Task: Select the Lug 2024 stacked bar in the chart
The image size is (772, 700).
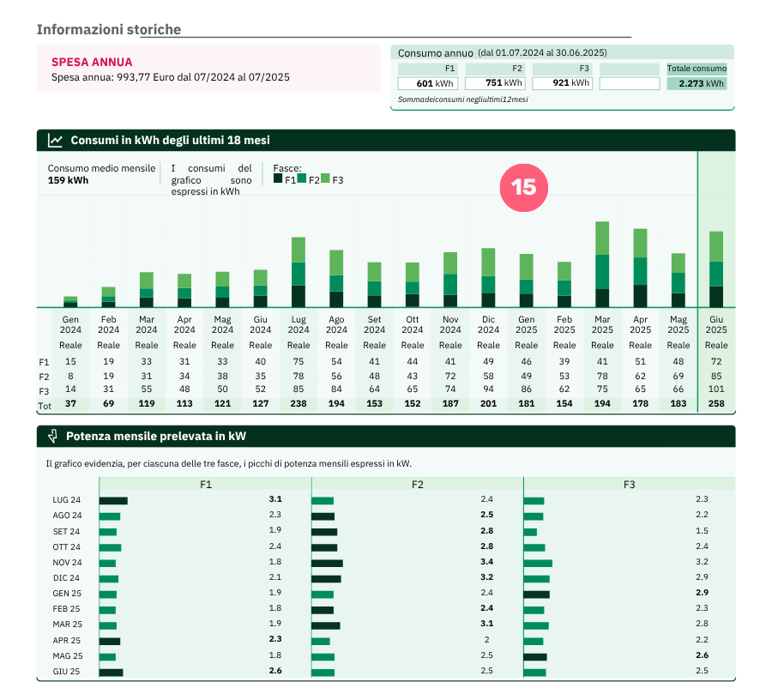Action: [299, 272]
